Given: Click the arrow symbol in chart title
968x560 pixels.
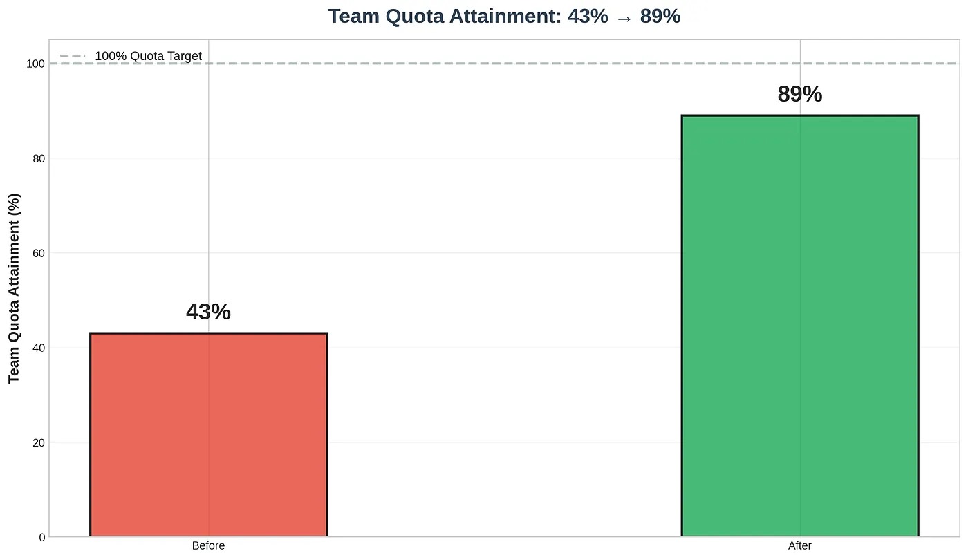Looking at the screenshot, I should click(x=624, y=17).
